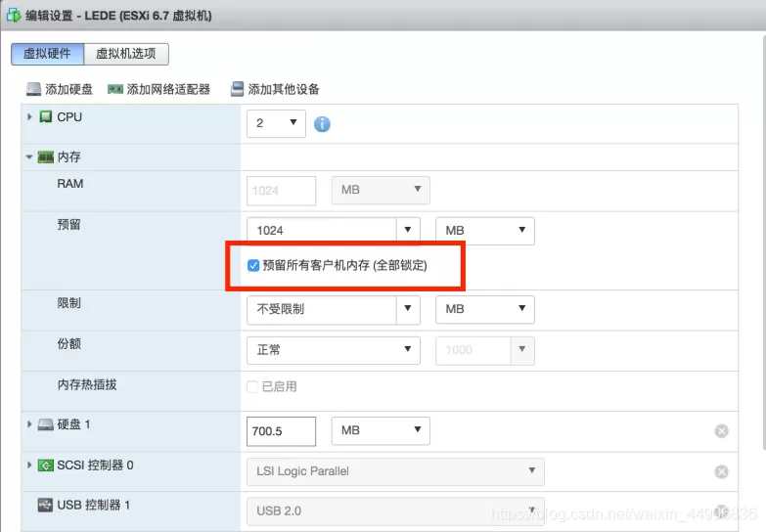Open the 虚拟机选项 tab
The width and height of the screenshot is (766, 532).
click(126, 54)
